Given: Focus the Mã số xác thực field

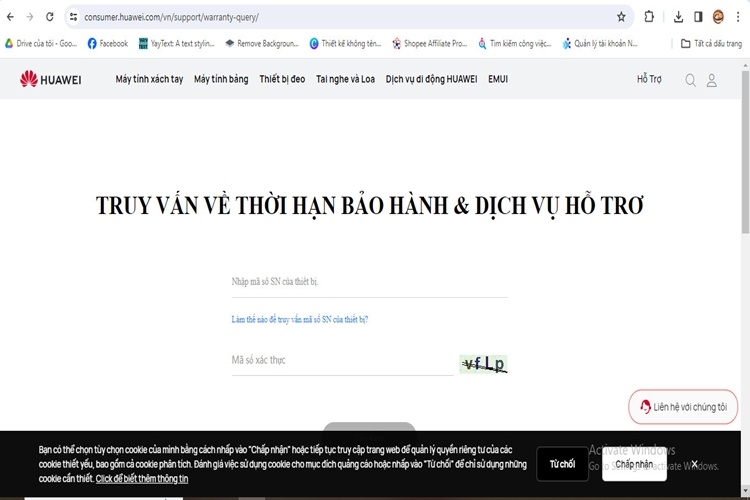Looking at the screenshot, I should tap(342, 360).
